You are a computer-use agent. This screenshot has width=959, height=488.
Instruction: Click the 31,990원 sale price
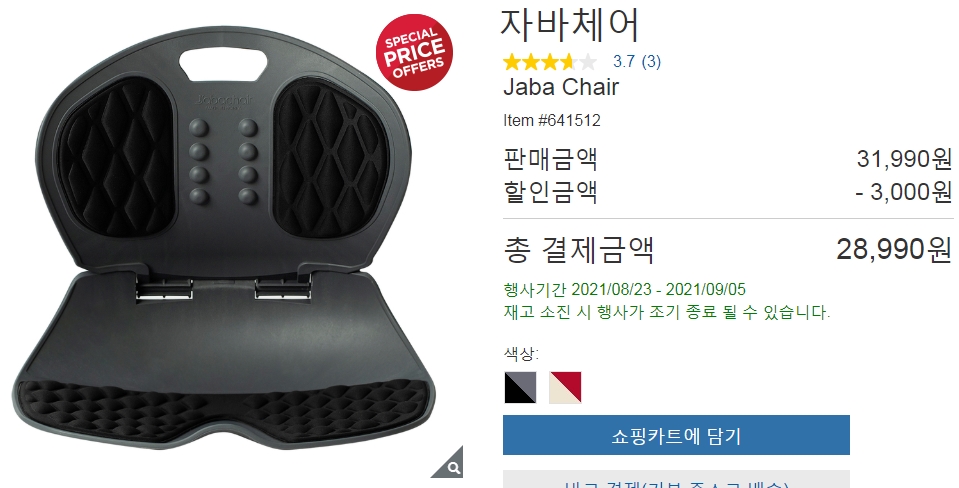[904, 159]
